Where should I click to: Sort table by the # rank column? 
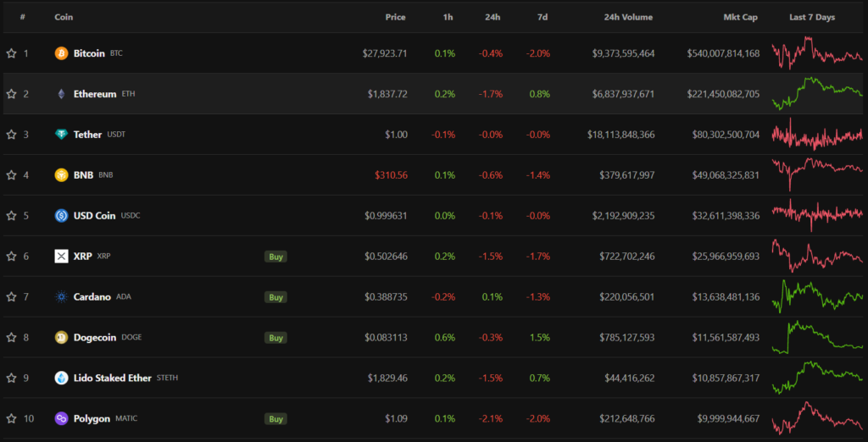coord(23,17)
